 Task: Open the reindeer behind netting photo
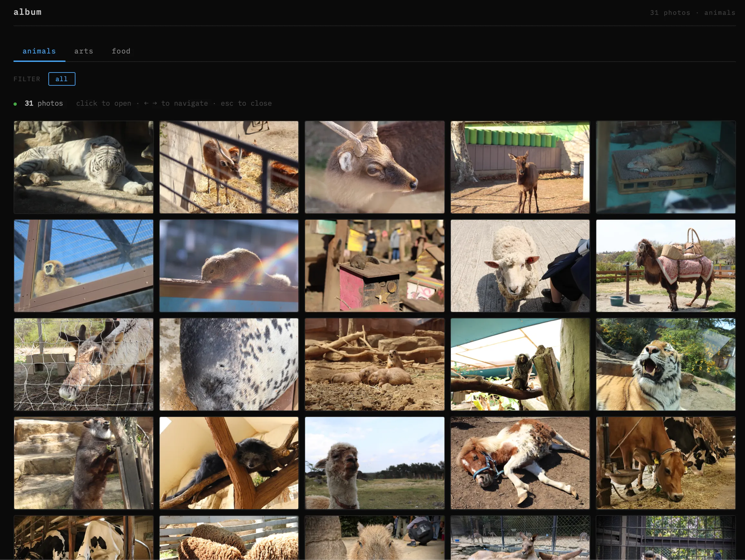point(84,364)
